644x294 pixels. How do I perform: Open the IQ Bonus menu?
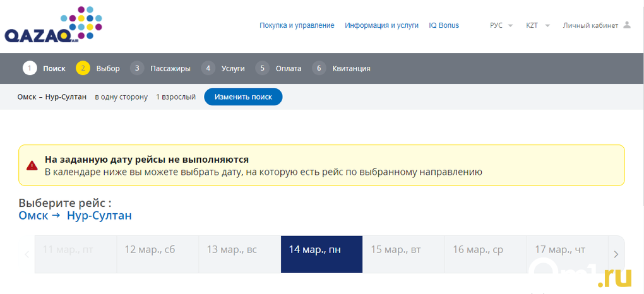click(x=444, y=25)
